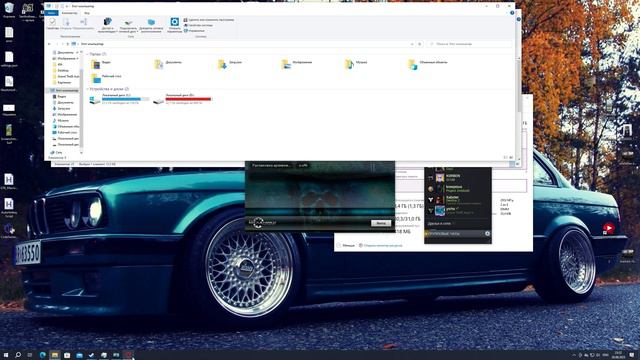Select Grand Theft Auto in the navigation pane

pyautogui.click(x=66, y=76)
